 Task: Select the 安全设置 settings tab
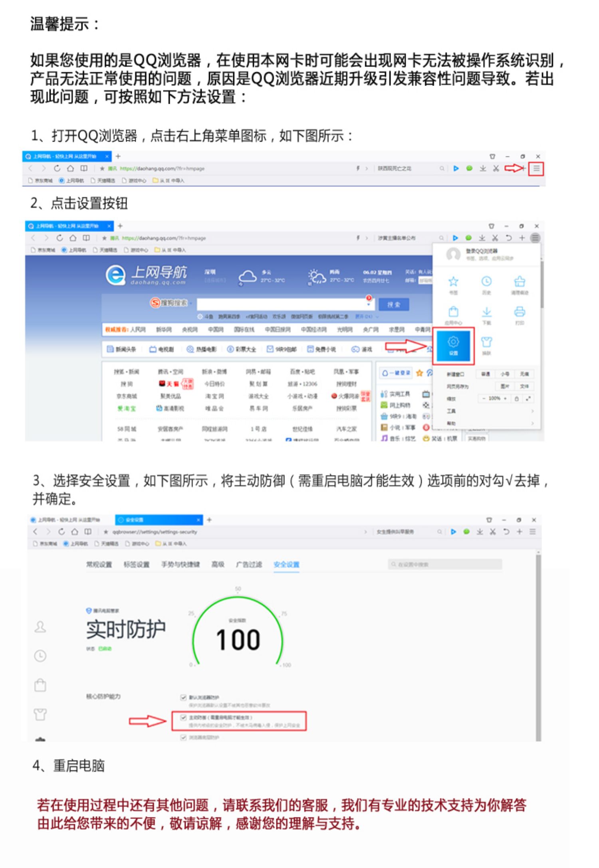(286, 564)
